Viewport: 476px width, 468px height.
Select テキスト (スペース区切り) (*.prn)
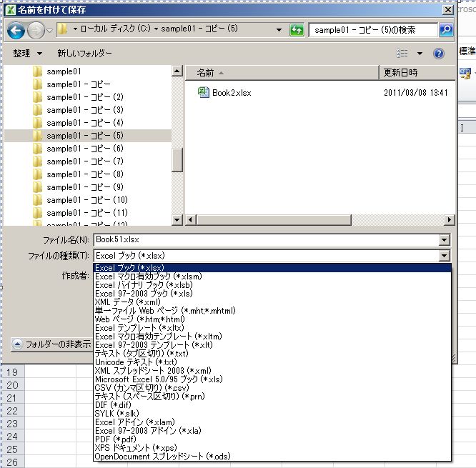272,396
